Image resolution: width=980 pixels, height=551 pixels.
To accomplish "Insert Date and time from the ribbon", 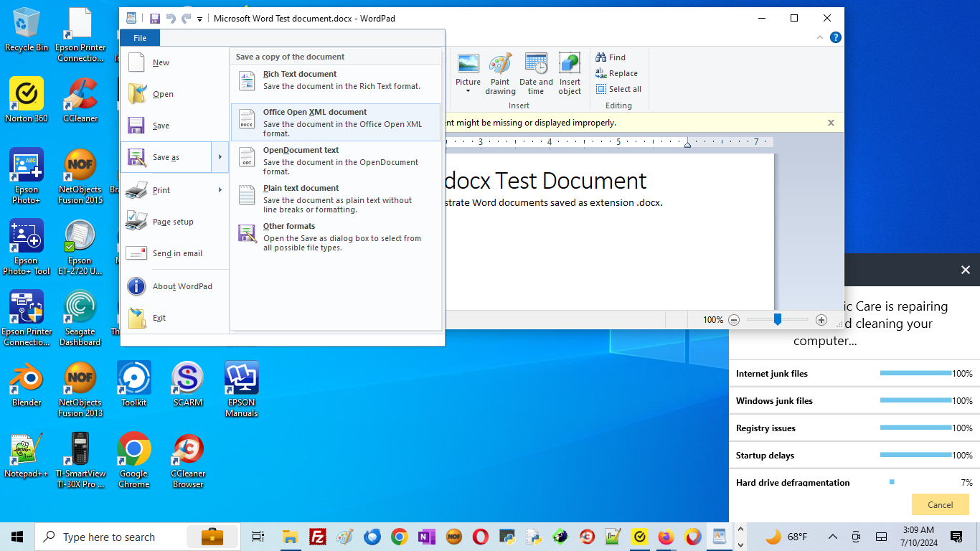I will click(x=536, y=65).
